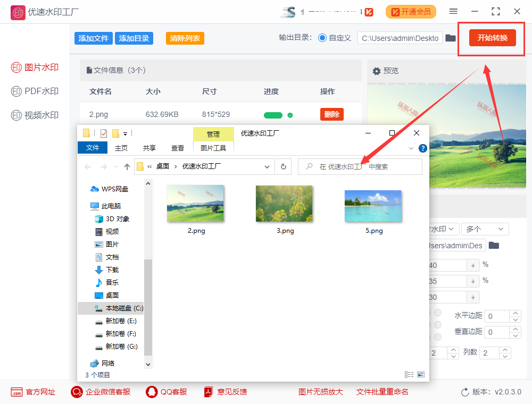Go up one folder level in Explorer
Image resolution: width=532 pixels, height=404 pixels.
pyautogui.click(x=127, y=167)
